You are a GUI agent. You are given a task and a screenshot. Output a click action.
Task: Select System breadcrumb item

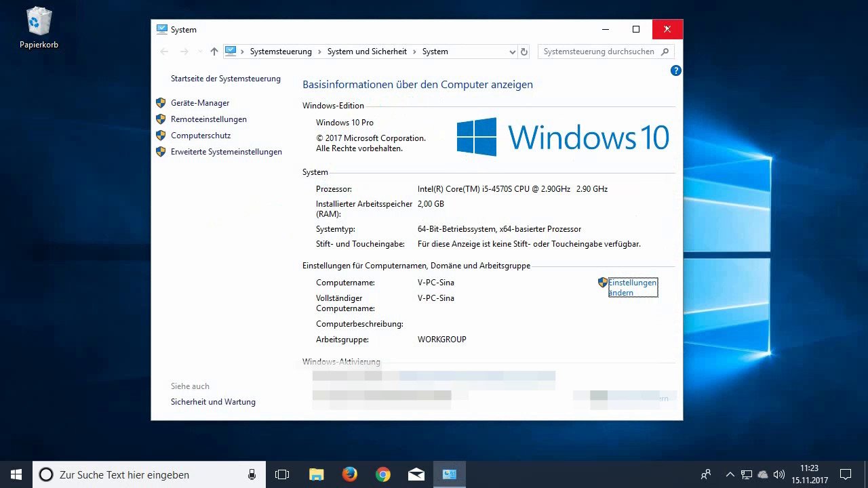[435, 52]
